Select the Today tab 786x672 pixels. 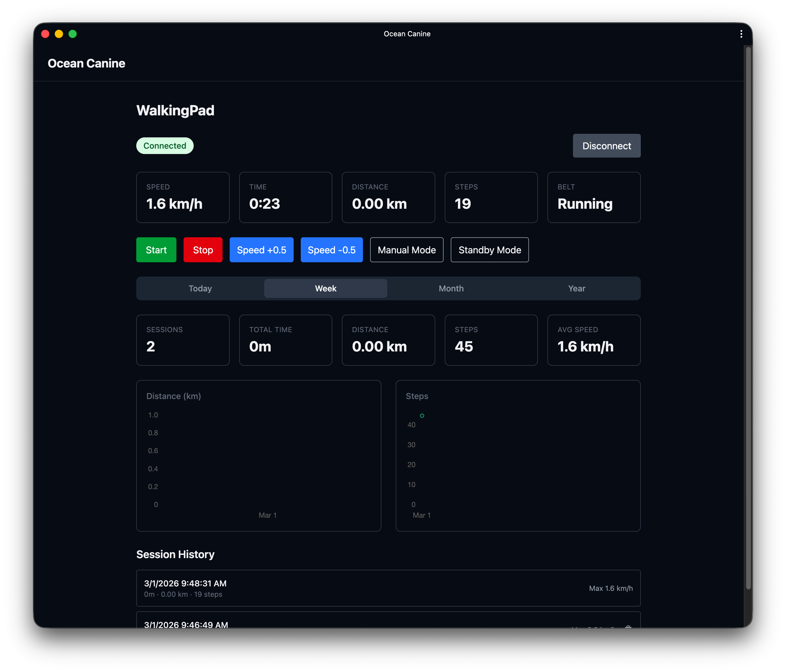pos(200,289)
